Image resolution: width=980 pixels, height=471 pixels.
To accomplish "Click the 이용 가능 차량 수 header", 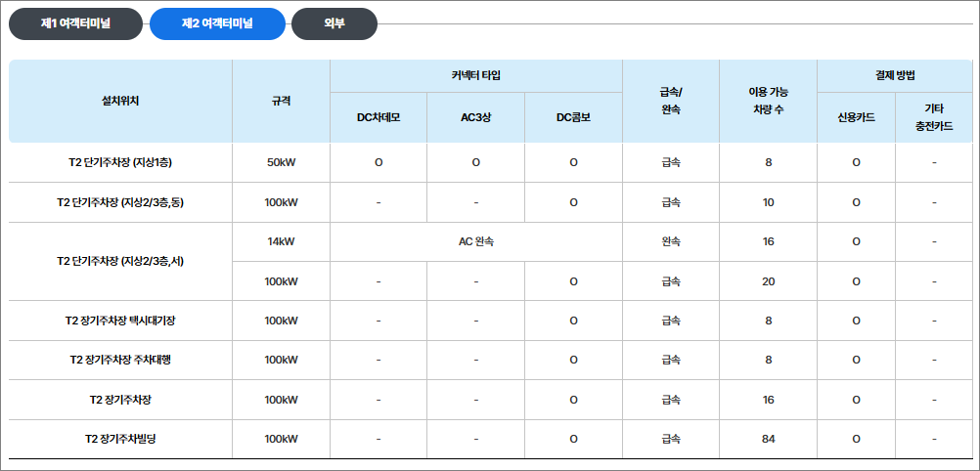I will [x=768, y=102].
